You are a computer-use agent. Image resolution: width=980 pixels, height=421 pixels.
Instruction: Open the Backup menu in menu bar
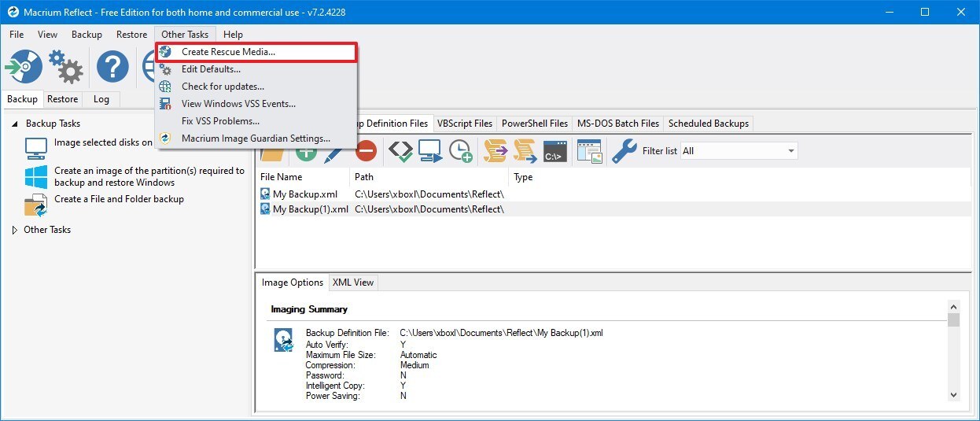[87, 35]
